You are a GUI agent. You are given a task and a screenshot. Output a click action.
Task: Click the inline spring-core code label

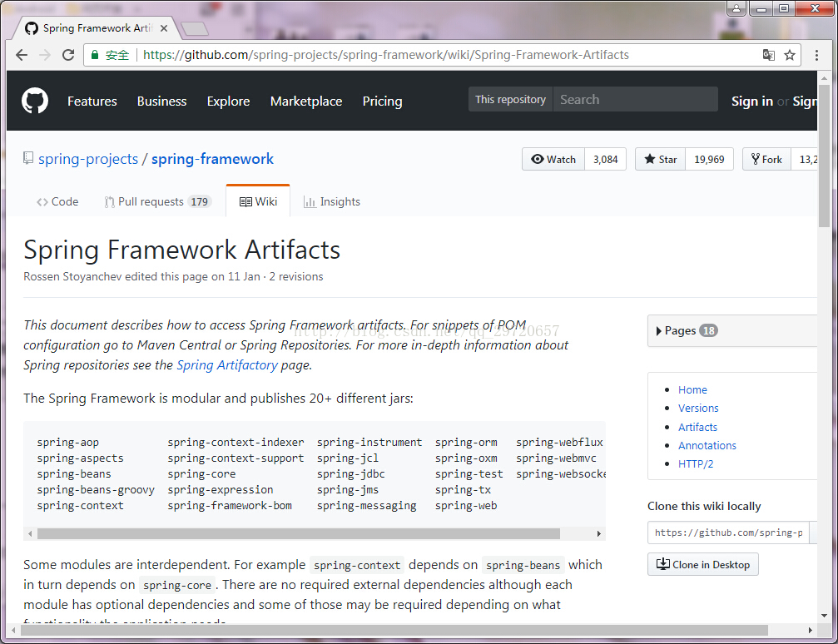[177, 585]
